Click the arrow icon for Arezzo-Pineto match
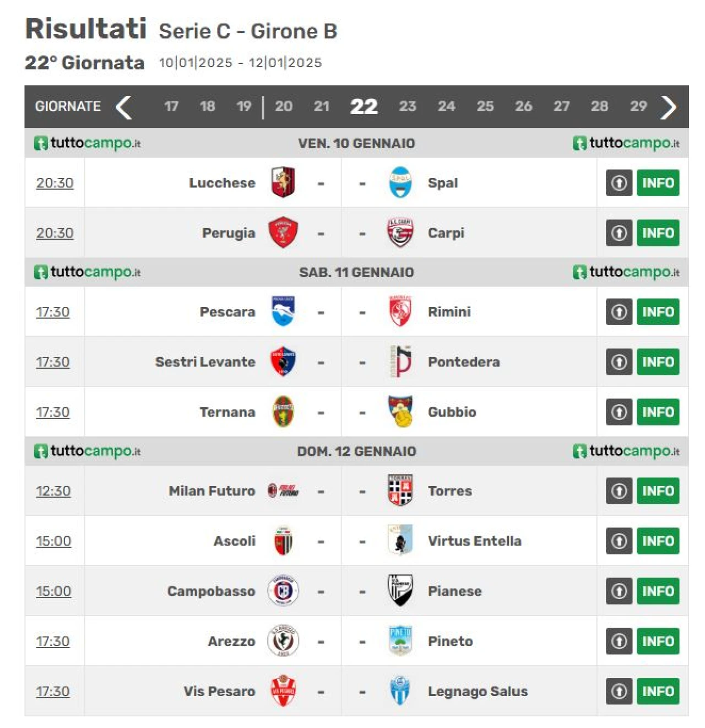The image size is (705, 728). point(619,641)
